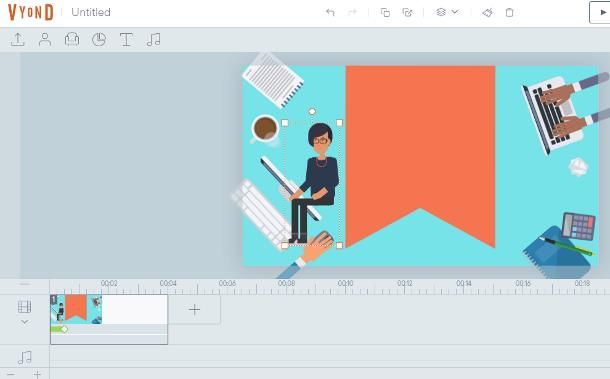This screenshot has width=610, height=379.
Task: Open the Audio library music note
Action: tap(154, 39)
